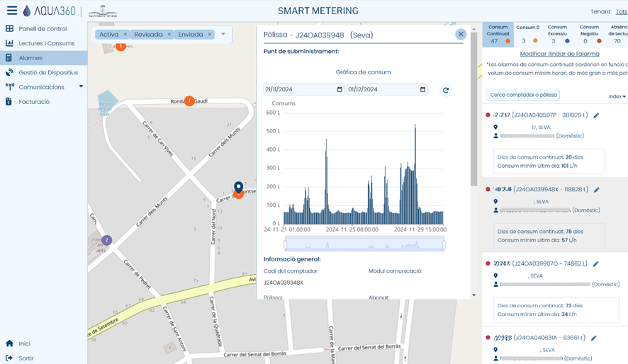Click the refresh chart icon
Viewport: 628px width, 364px height.
[445, 90]
